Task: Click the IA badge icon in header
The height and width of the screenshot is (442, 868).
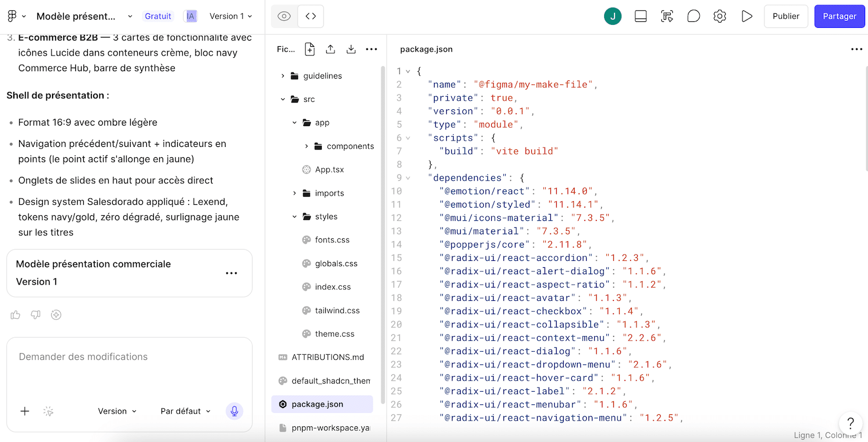Action: pos(190,16)
